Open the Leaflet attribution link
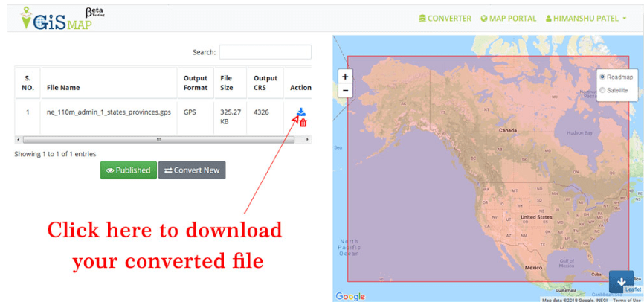 pyautogui.click(x=633, y=289)
